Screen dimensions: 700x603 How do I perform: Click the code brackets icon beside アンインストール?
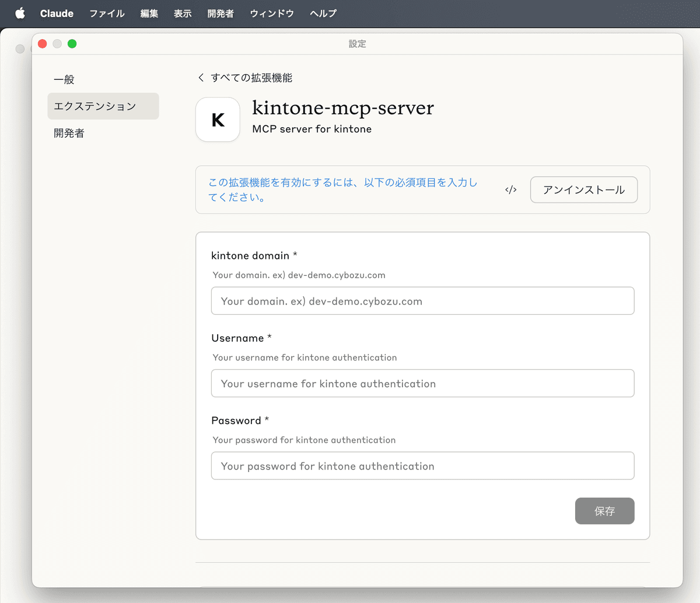point(511,190)
